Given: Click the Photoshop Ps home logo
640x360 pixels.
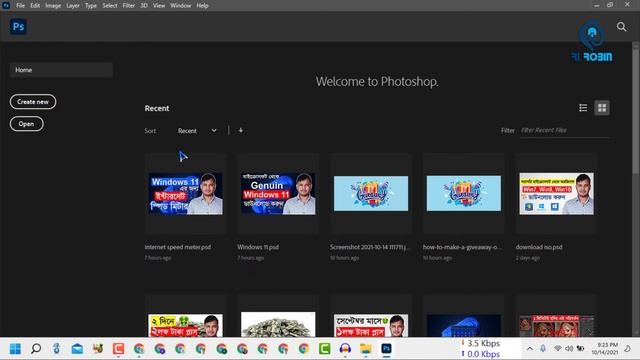Looking at the screenshot, I should tap(18, 27).
